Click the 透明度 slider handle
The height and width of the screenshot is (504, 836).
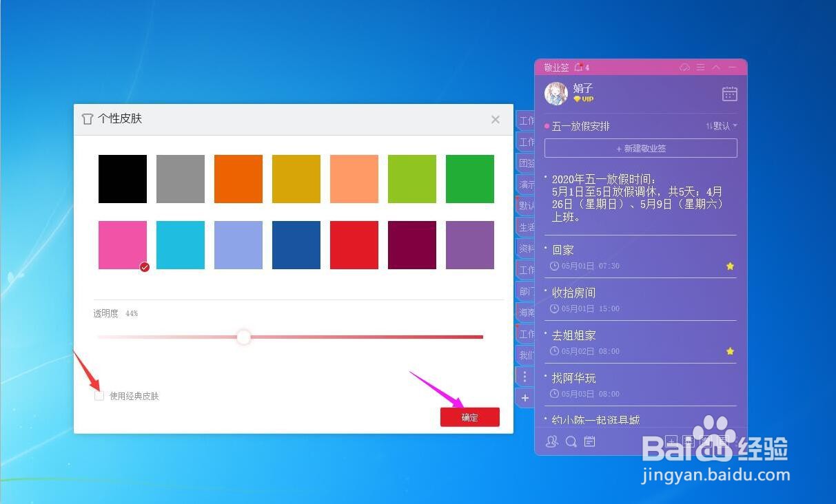tap(243, 337)
